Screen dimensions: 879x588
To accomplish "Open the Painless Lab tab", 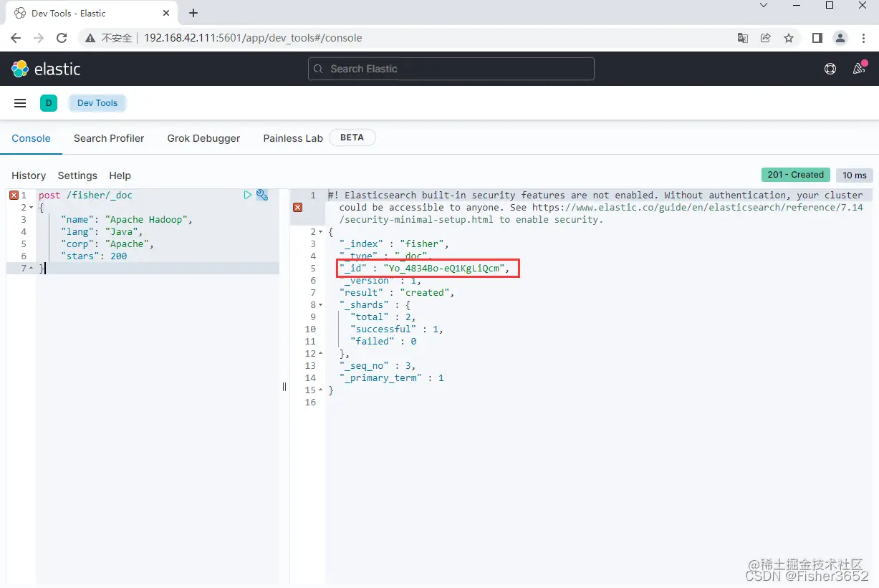I will pos(293,138).
